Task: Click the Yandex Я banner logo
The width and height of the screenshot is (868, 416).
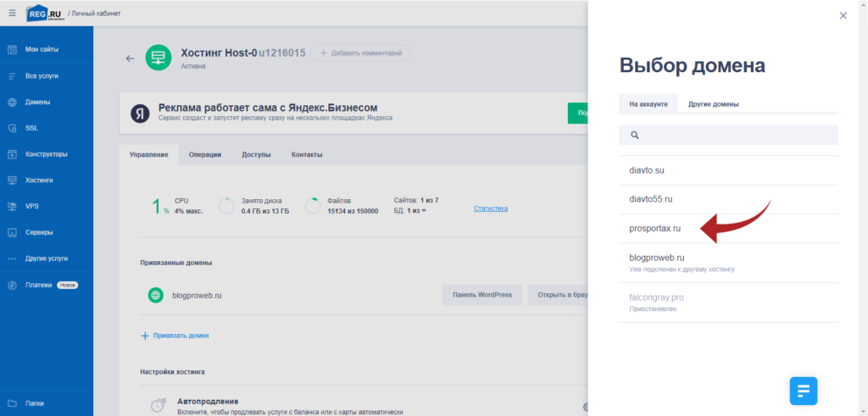Action: click(141, 114)
